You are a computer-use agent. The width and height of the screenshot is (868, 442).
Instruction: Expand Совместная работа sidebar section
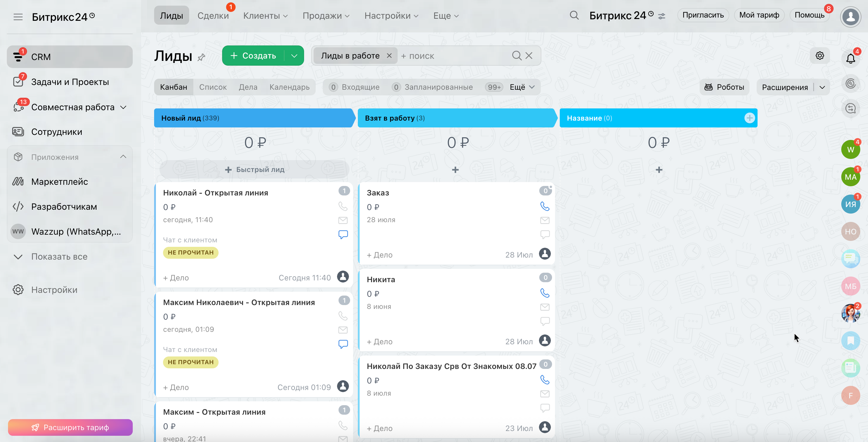coord(123,107)
